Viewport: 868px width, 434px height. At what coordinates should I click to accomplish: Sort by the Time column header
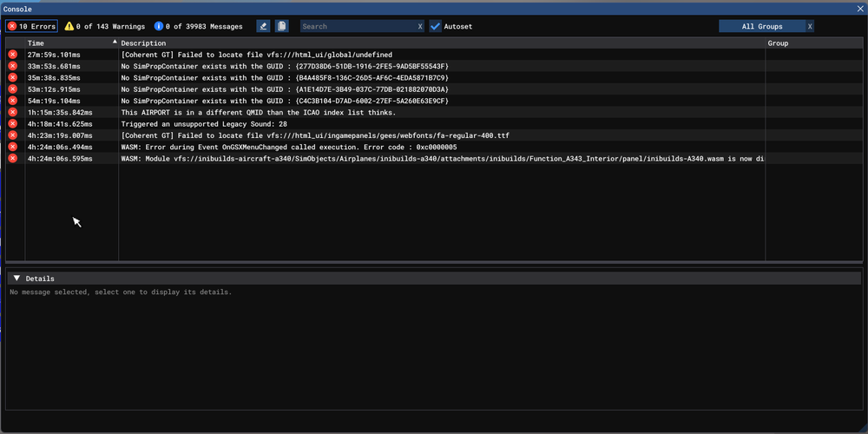point(69,43)
